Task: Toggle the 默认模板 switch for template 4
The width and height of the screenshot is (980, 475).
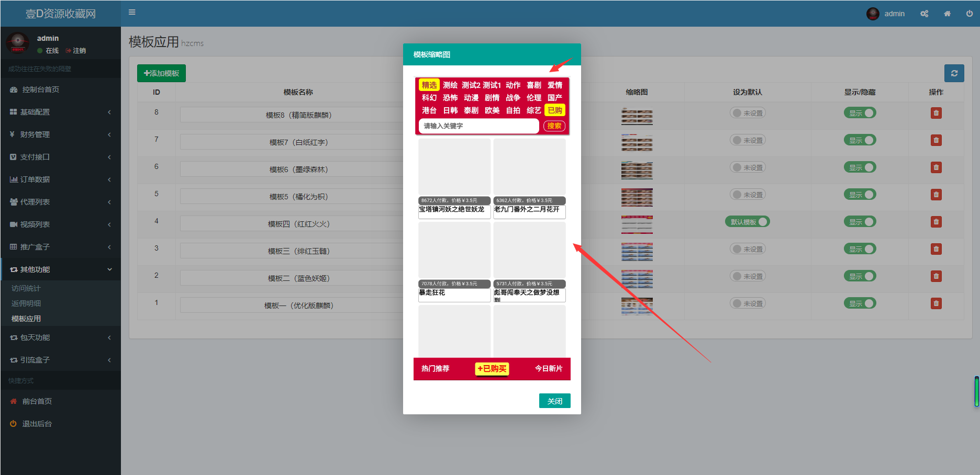Action: click(x=748, y=222)
